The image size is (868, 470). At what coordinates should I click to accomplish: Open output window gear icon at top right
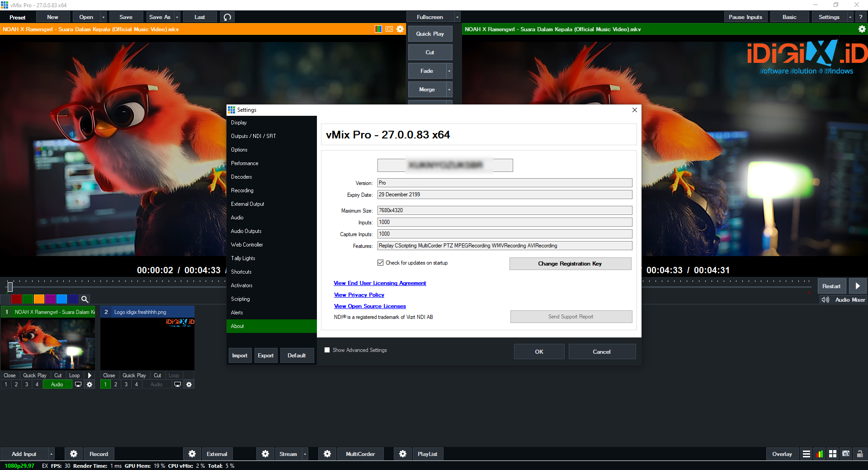(x=862, y=29)
